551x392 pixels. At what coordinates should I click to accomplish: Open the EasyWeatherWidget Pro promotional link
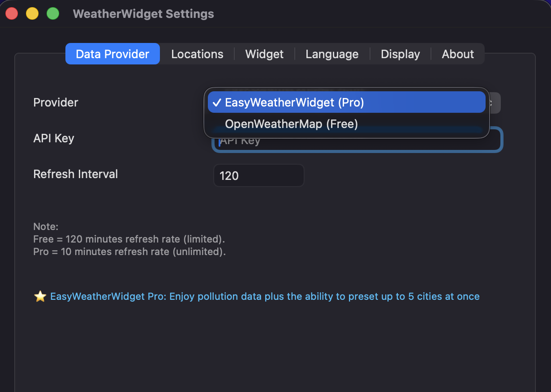[x=265, y=296]
